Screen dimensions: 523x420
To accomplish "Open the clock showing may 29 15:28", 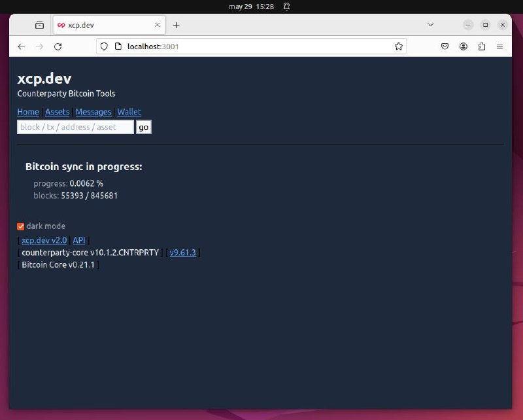I will (251, 7).
